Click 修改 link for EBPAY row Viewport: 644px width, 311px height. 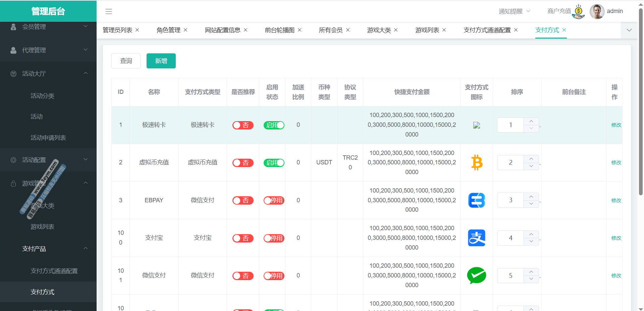(616, 200)
